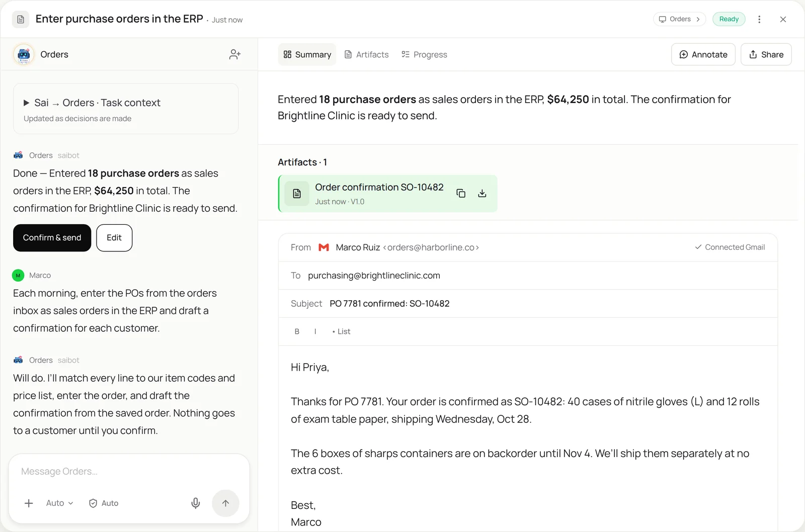
Task: Close the task panel with the X
Action: click(783, 19)
